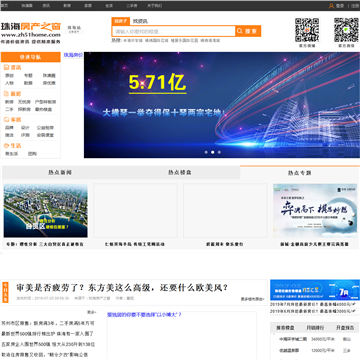Image resolution: width=360 pixels, height=360 pixels.
Task: Open 二手房 in top navigation bar
Action: [x=132, y=6]
